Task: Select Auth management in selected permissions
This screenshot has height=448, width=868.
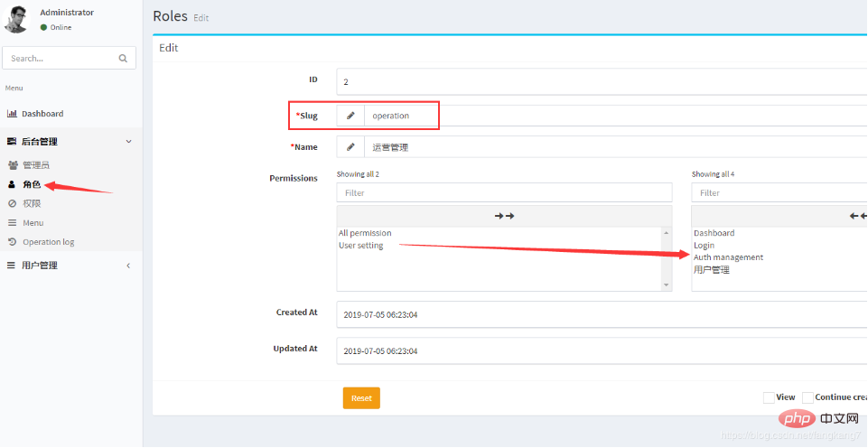Action: tap(728, 257)
